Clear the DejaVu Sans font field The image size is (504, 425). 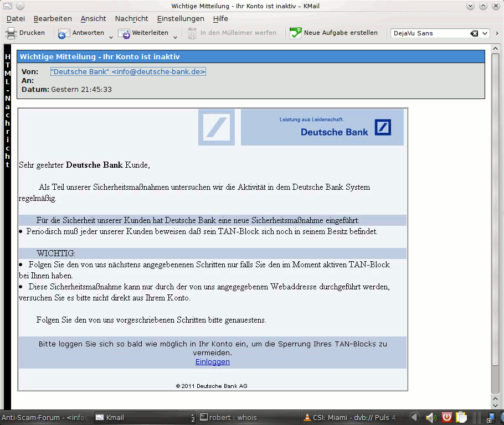[x=474, y=33]
